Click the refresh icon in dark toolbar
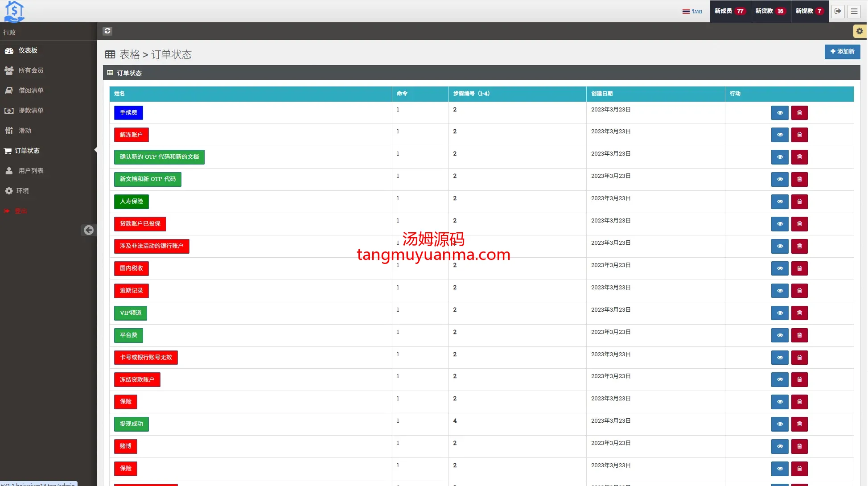This screenshot has width=868, height=486. tap(107, 31)
